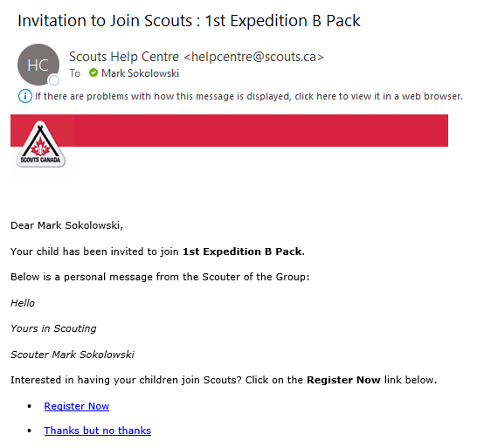Viewport: 498px width, 448px height.
Task: Click recipient name Mark Sokolowski
Action: click(140, 73)
